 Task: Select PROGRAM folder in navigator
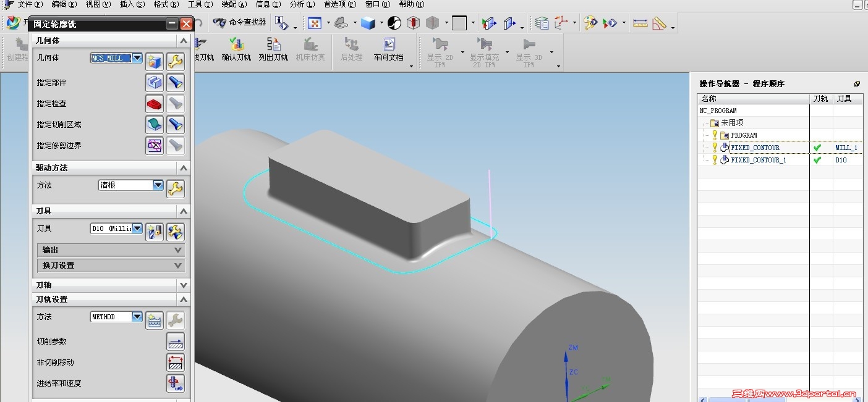click(x=744, y=135)
